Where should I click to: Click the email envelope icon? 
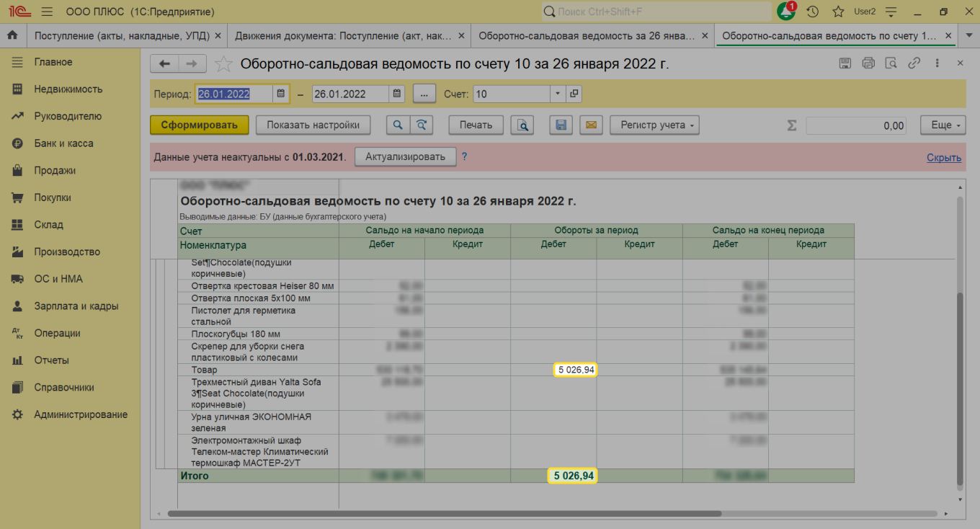click(591, 125)
